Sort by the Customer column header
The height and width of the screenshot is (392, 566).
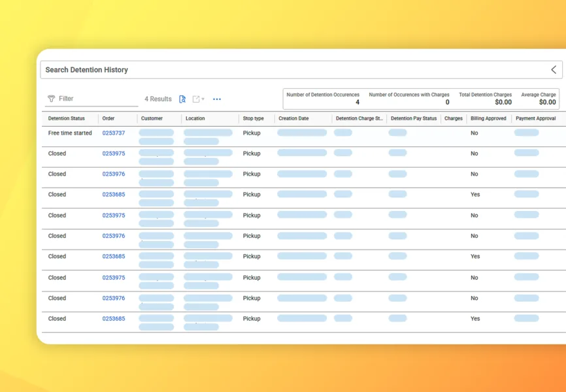pos(152,118)
